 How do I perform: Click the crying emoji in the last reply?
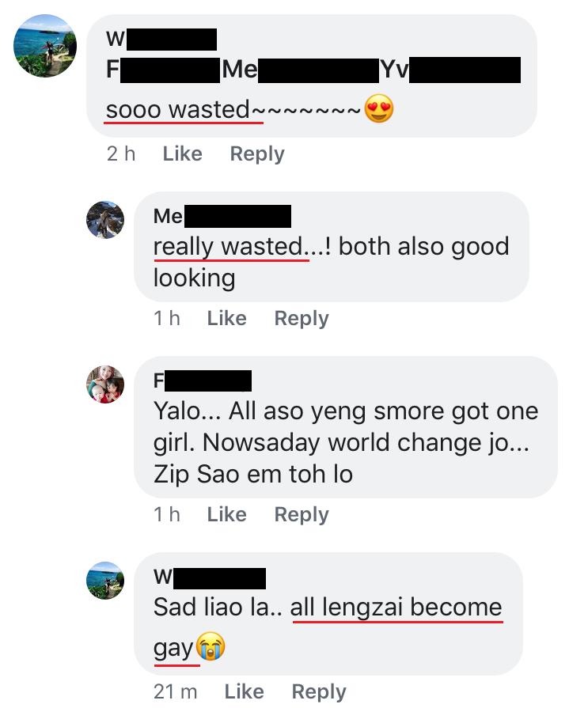click(211, 648)
